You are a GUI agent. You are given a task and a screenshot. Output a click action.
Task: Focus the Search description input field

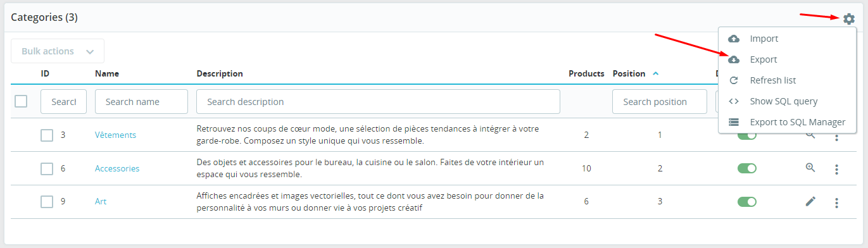378,101
